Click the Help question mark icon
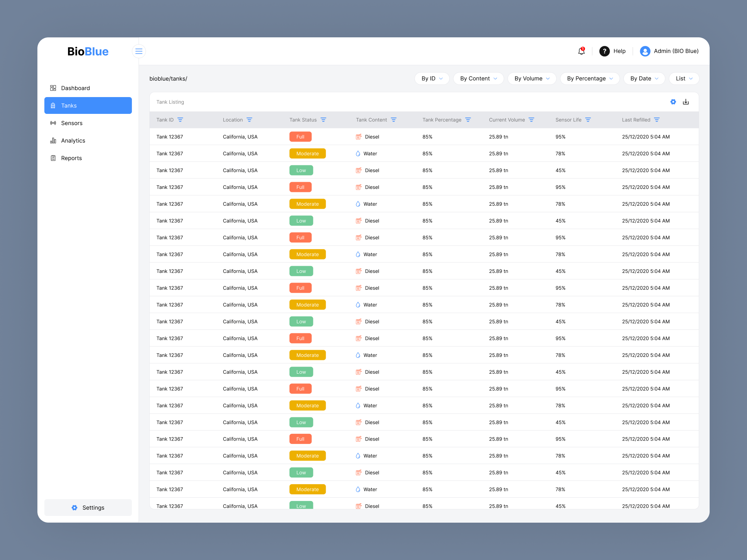 click(x=604, y=51)
